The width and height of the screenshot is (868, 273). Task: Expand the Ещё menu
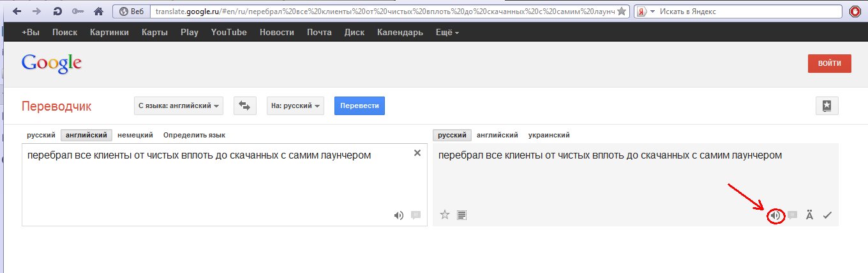[446, 33]
